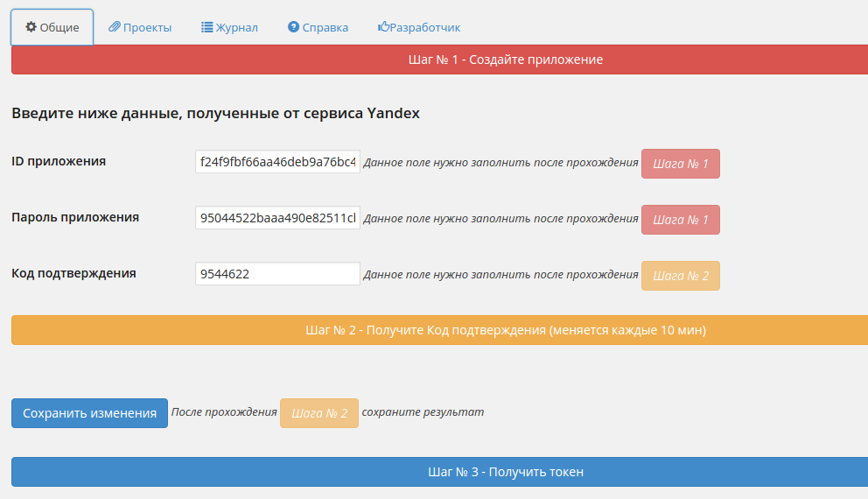Click the Сохранить изменения button
The image size is (868, 499).
click(x=89, y=413)
